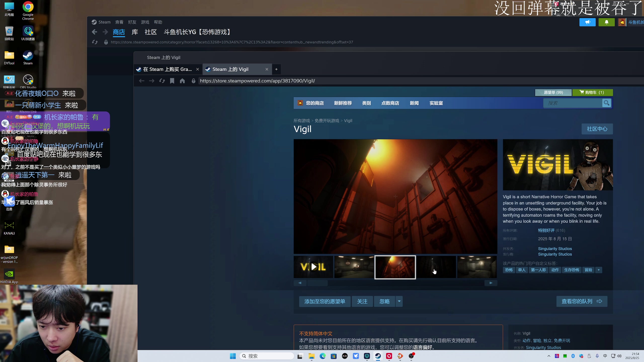Open Microsoft Edge from taskbar
644x362 pixels.
[323, 356]
